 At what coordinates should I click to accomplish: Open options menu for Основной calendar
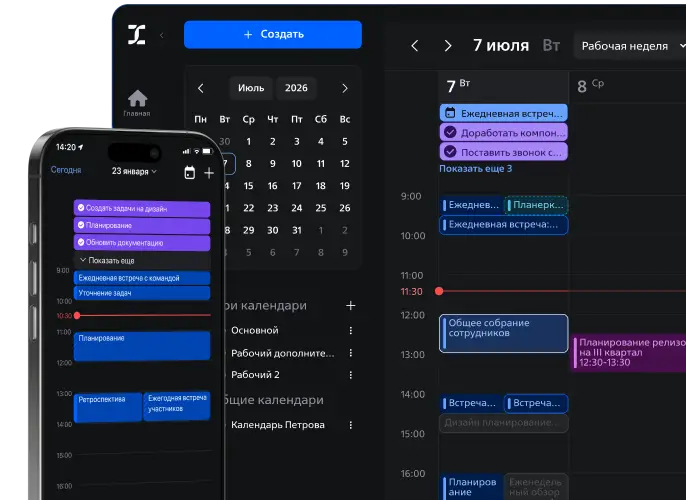coord(350,331)
